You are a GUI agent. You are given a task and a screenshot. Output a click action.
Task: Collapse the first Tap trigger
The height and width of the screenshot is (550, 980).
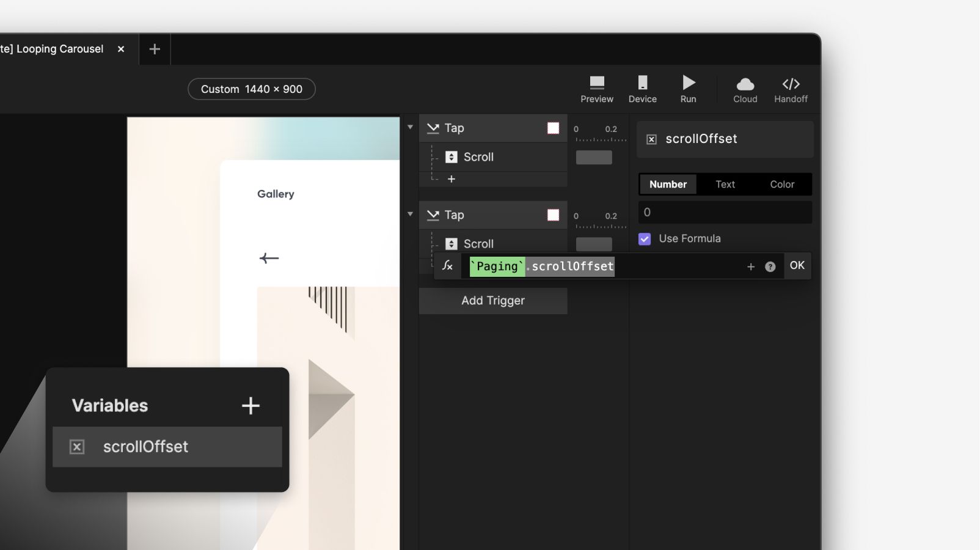pos(411,128)
